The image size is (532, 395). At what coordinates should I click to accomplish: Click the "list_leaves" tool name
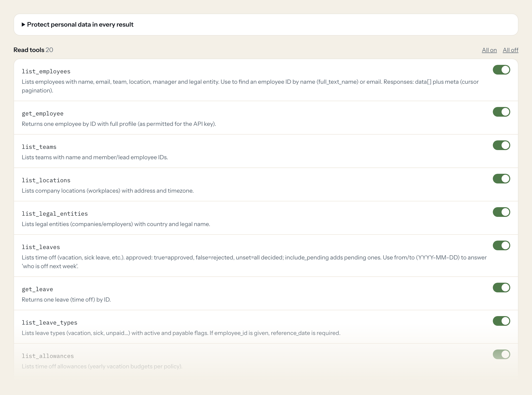pyautogui.click(x=41, y=247)
